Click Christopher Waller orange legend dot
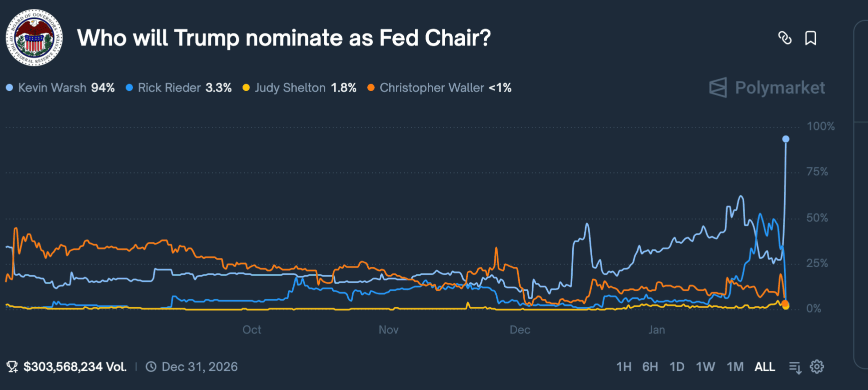This screenshot has height=390, width=868. (371, 88)
